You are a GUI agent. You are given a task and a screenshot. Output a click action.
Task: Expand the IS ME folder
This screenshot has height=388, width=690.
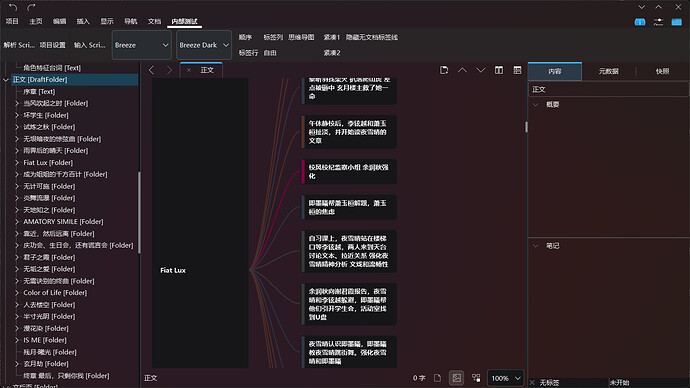(17, 340)
